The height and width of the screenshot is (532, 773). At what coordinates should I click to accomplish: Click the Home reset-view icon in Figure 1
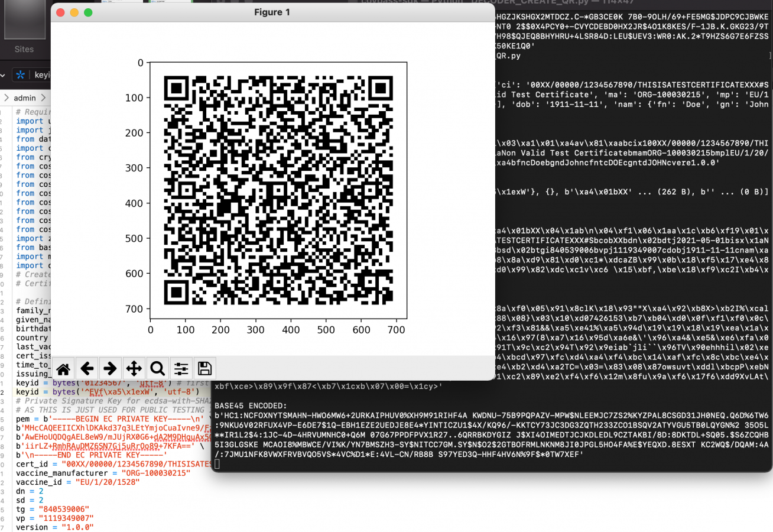tap(64, 368)
